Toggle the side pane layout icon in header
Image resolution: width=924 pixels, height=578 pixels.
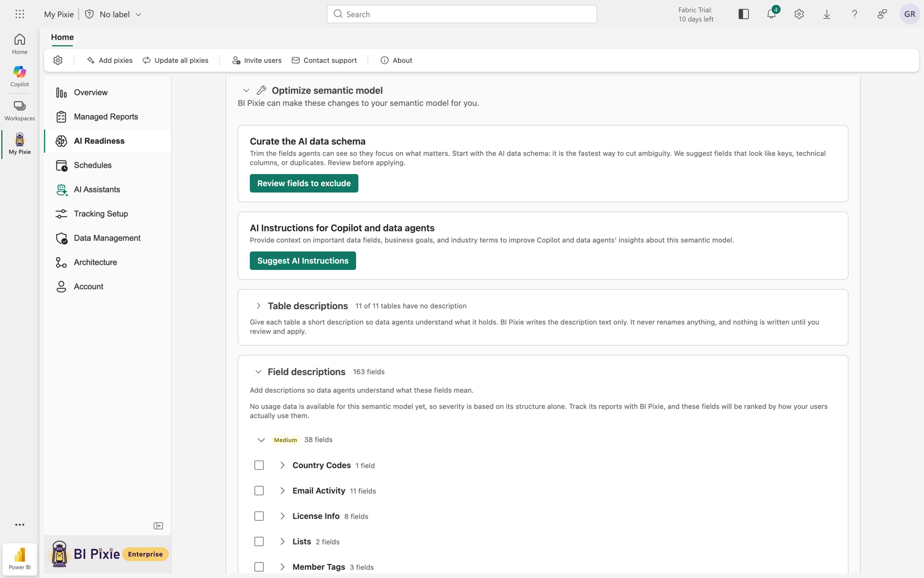click(744, 14)
